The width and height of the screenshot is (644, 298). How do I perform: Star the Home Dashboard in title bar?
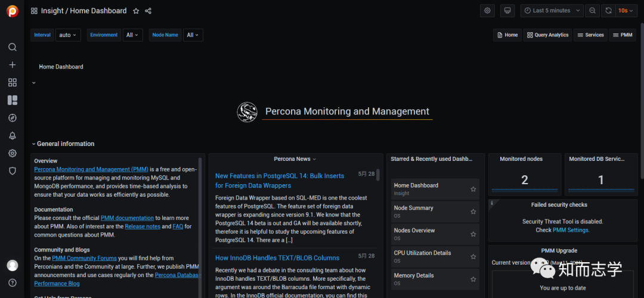coord(136,11)
